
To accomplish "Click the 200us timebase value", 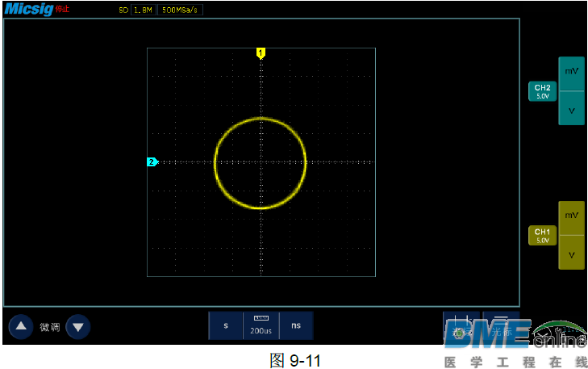I will click(x=261, y=330).
